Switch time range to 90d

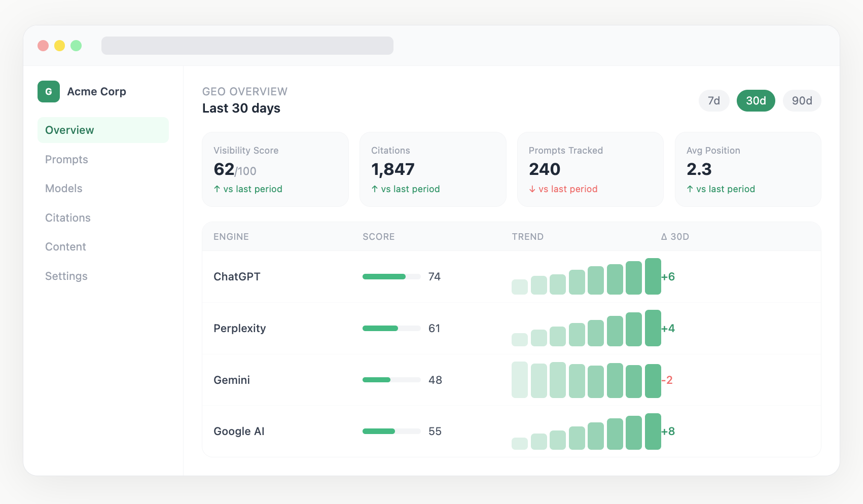pos(802,100)
